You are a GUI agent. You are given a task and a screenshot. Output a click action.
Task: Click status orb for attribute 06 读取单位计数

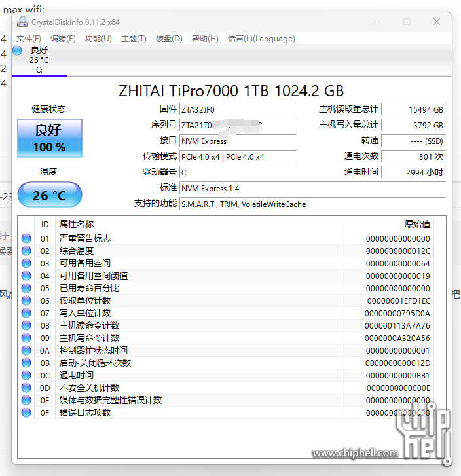tap(26, 301)
